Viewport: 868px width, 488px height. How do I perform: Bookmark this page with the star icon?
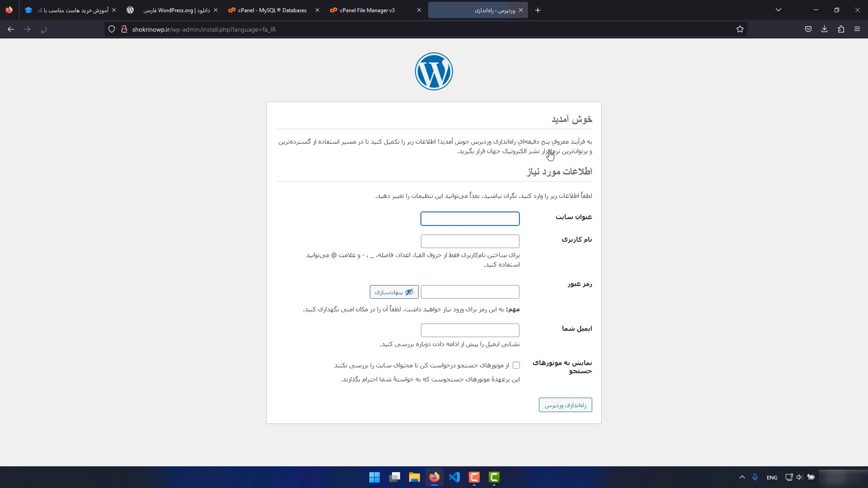click(x=740, y=29)
